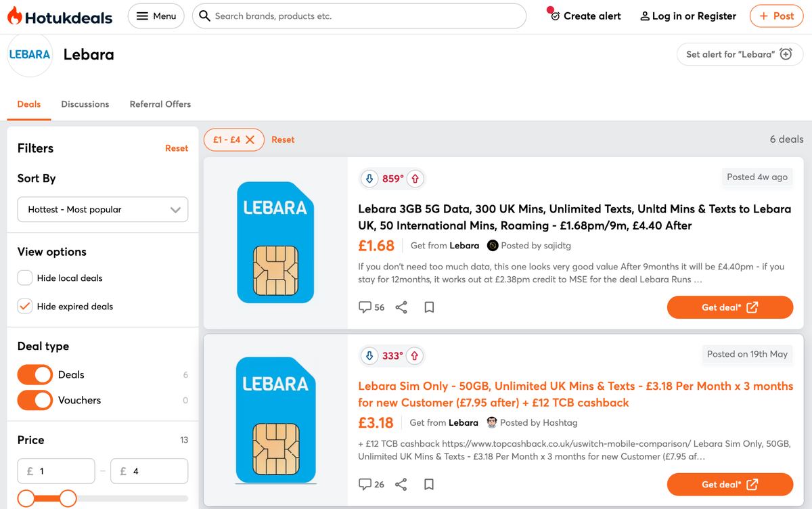The height and width of the screenshot is (509, 812).
Task: Open Lebara merchant link on £3.18 deal
Action: (x=464, y=422)
